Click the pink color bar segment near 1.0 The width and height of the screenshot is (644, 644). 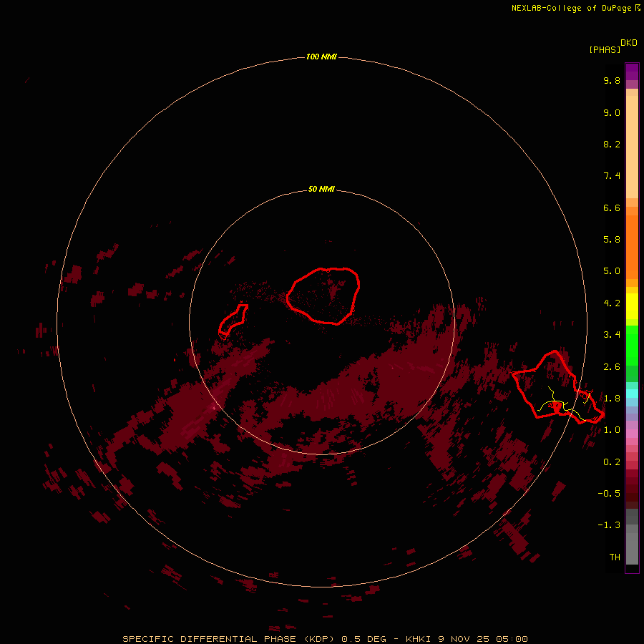pyautogui.click(x=632, y=434)
